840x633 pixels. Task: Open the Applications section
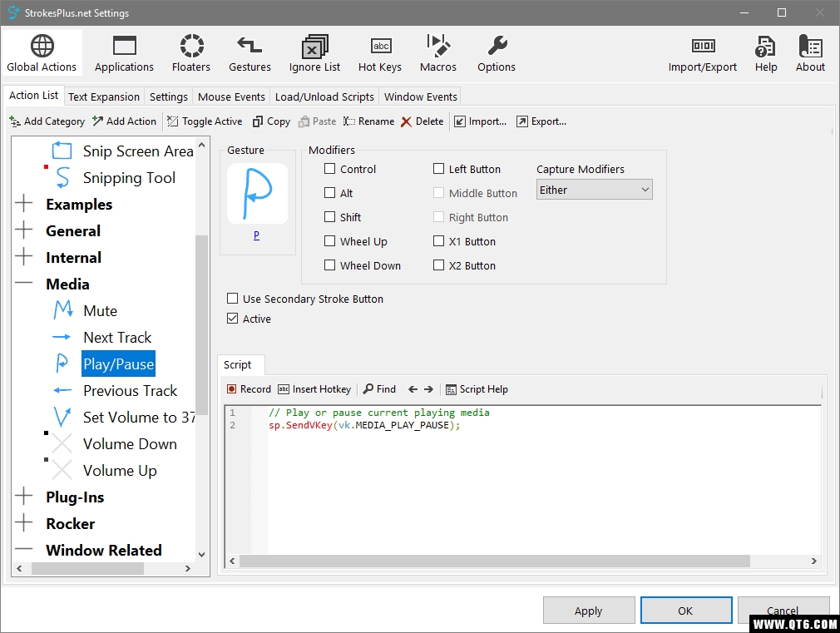click(x=124, y=53)
